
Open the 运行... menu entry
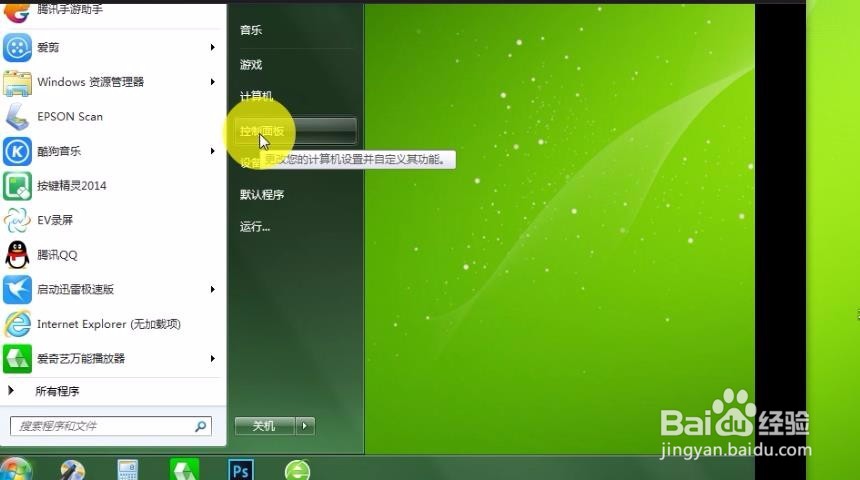[x=254, y=227]
